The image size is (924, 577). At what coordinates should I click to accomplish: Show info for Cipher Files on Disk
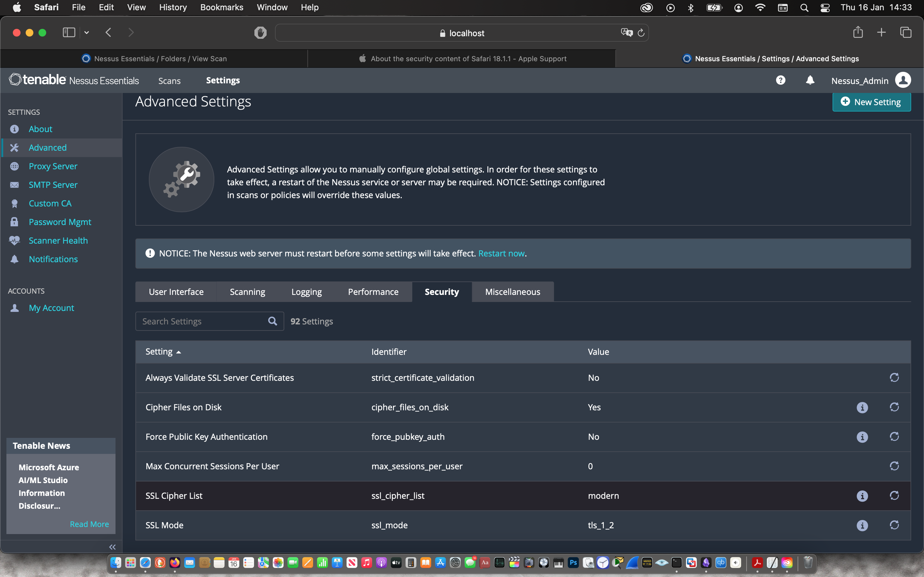click(862, 407)
